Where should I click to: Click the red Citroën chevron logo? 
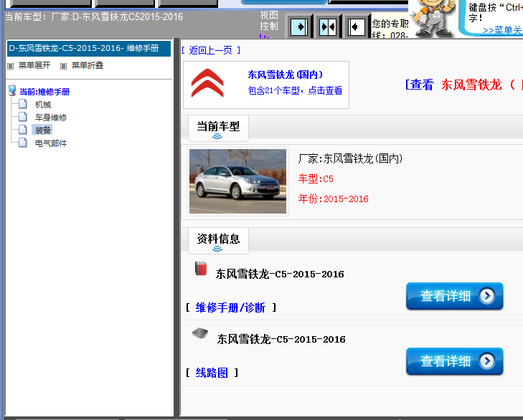[207, 83]
